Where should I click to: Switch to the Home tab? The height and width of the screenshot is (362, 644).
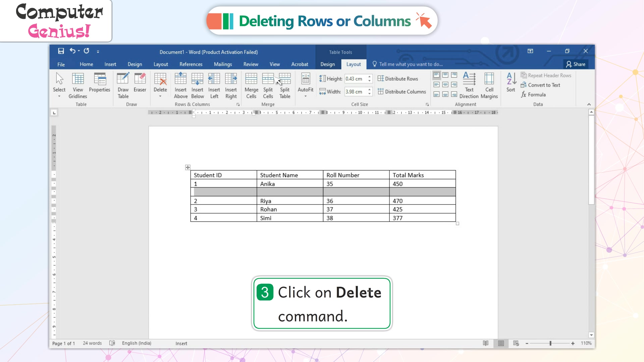pos(86,64)
